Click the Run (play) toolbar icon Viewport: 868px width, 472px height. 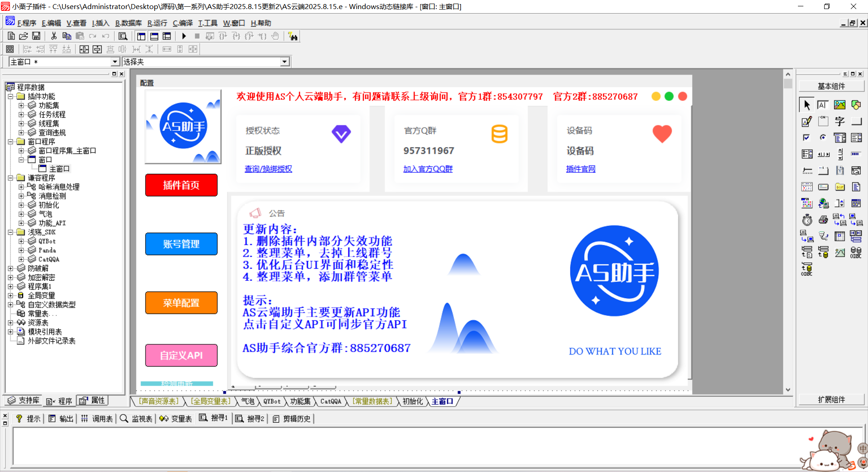(x=184, y=36)
